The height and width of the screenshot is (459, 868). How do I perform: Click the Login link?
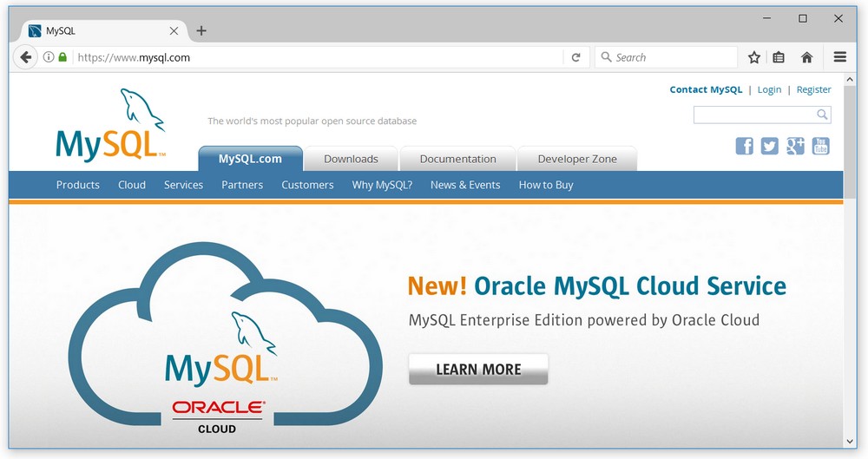click(x=769, y=89)
